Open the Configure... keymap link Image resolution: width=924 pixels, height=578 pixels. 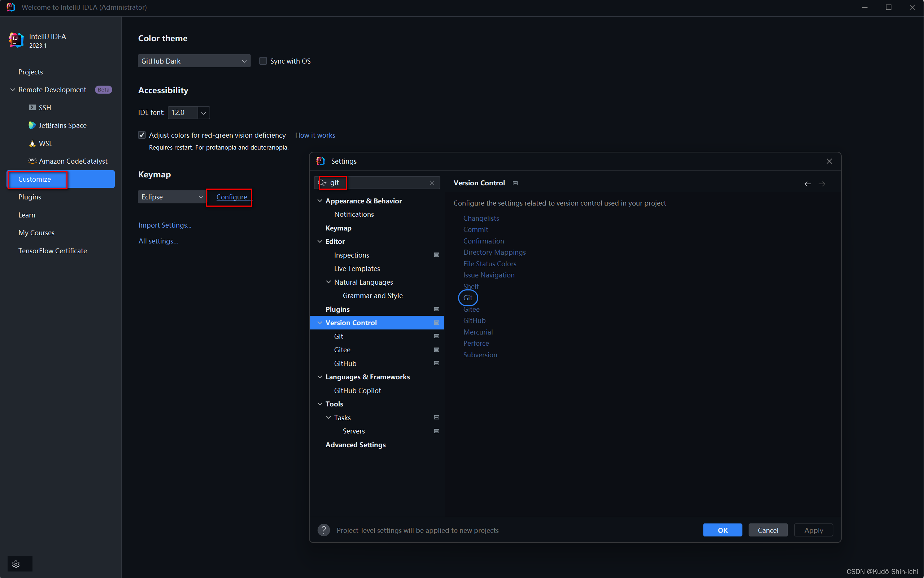(234, 197)
